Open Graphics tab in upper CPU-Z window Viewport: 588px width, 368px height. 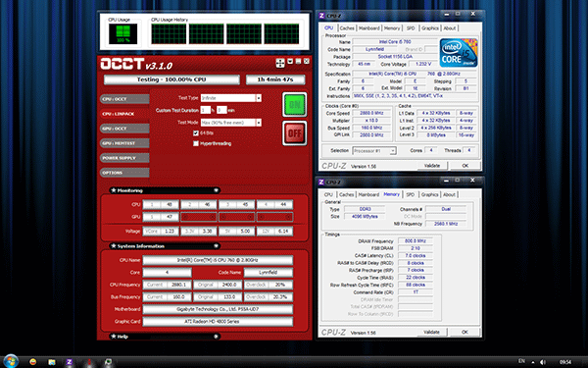(430, 28)
